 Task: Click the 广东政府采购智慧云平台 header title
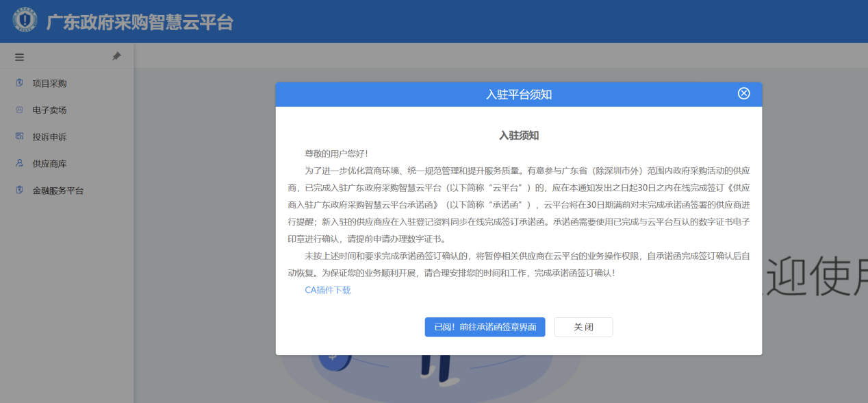(x=140, y=22)
